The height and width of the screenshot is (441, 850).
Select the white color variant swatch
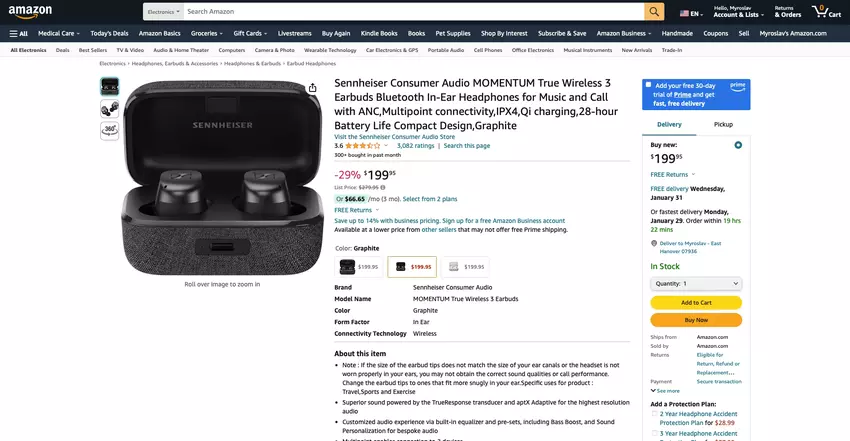[465, 267]
